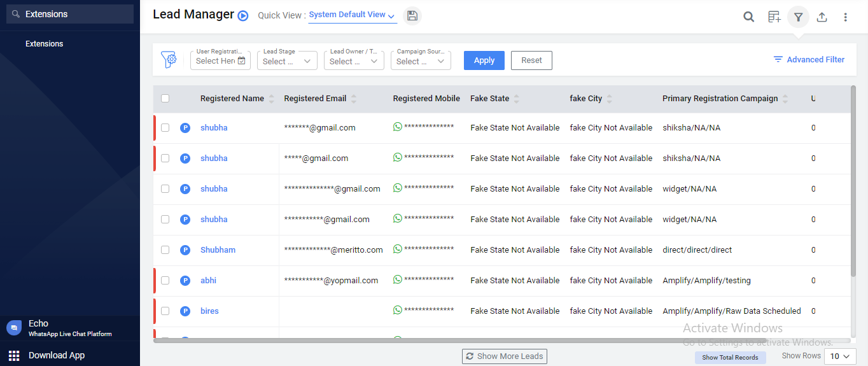
Task: Open the three-dot more options menu
Action: (845, 17)
